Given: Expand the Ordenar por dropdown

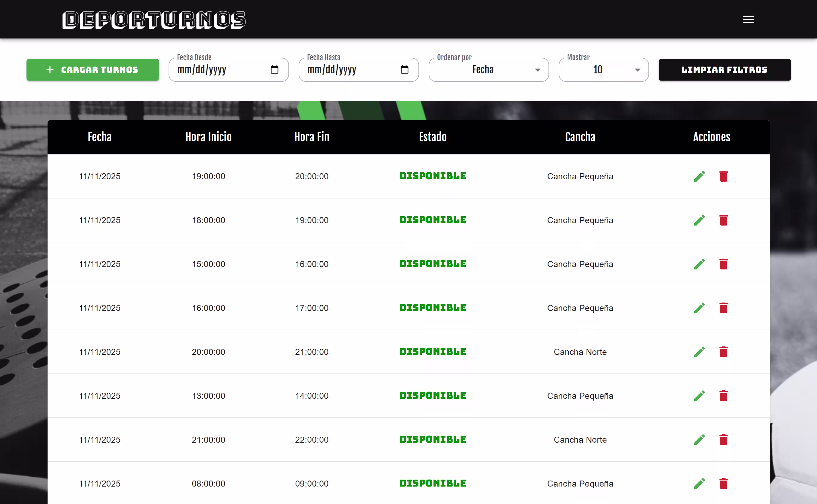Looking at the screenshot, I should (488, 70).
